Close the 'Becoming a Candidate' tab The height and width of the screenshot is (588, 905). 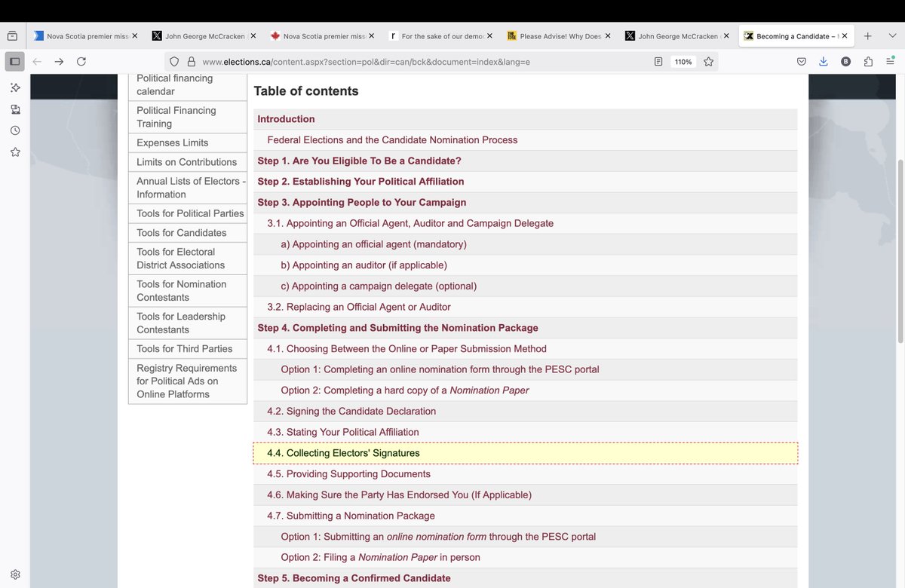pyautogui.click(x=845, y=35)
